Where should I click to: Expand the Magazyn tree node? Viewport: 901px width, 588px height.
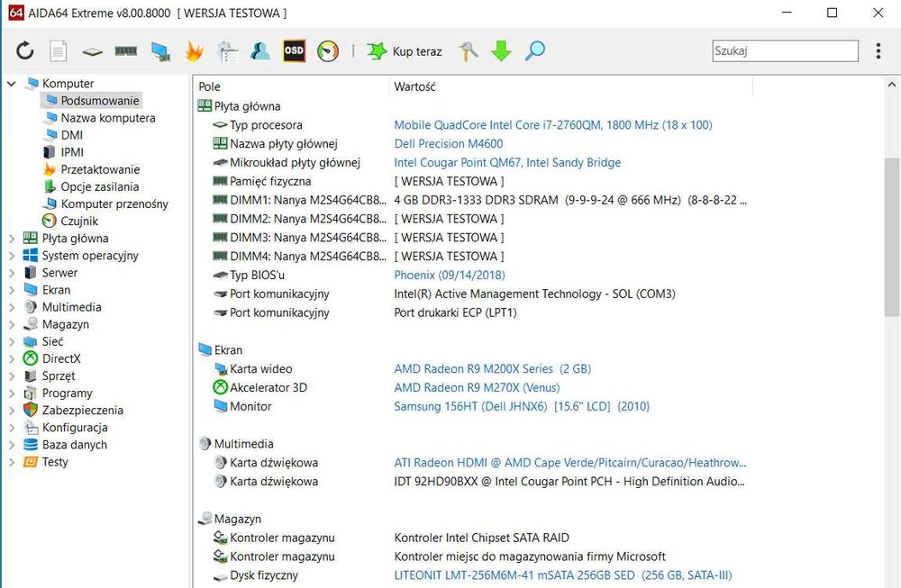tap(11, 324)
